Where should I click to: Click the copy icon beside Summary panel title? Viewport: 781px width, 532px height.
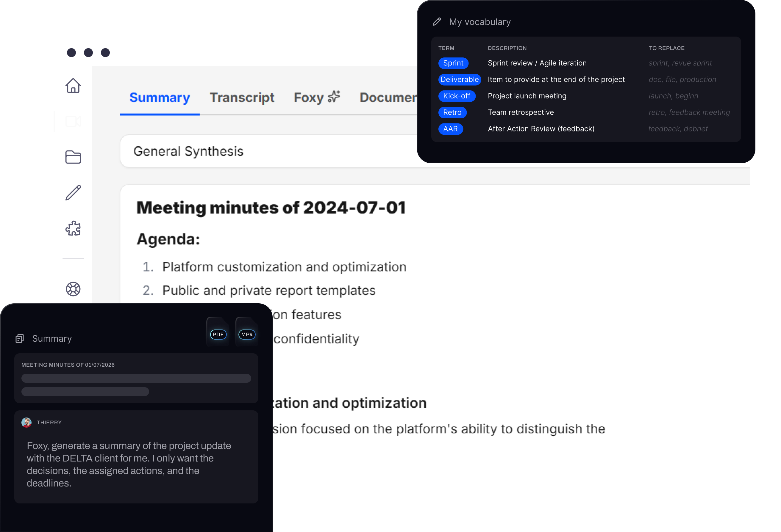pos(20,338)
